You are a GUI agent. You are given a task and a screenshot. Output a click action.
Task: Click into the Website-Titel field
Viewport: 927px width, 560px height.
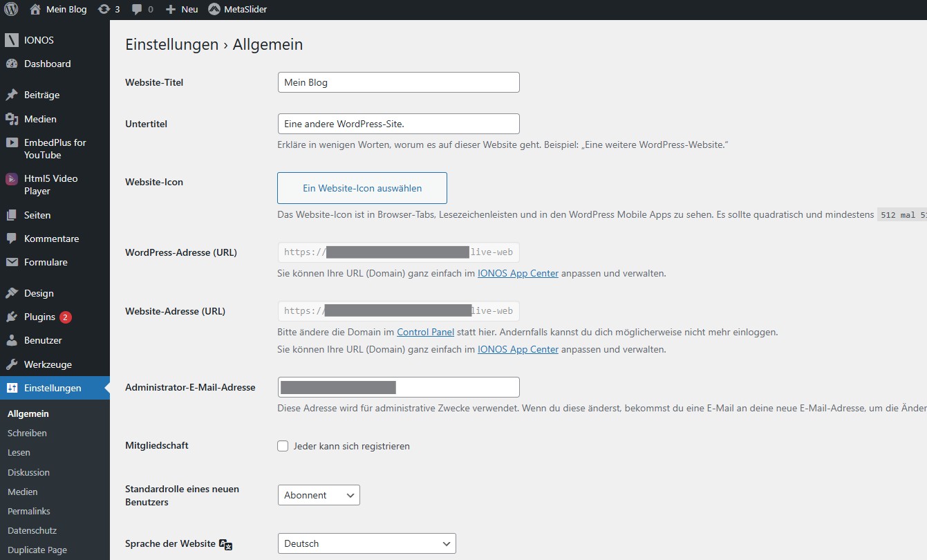(x=398, y=82)
